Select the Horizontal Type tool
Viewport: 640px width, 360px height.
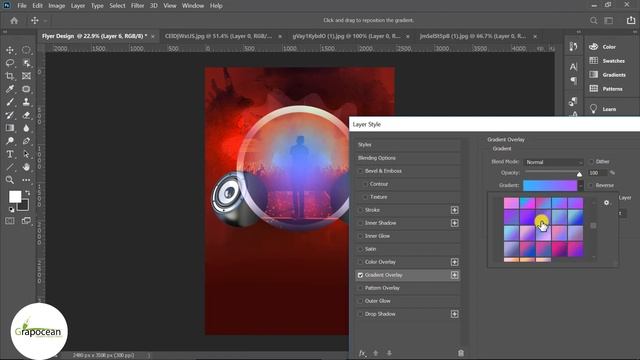[x=10, y=154]
